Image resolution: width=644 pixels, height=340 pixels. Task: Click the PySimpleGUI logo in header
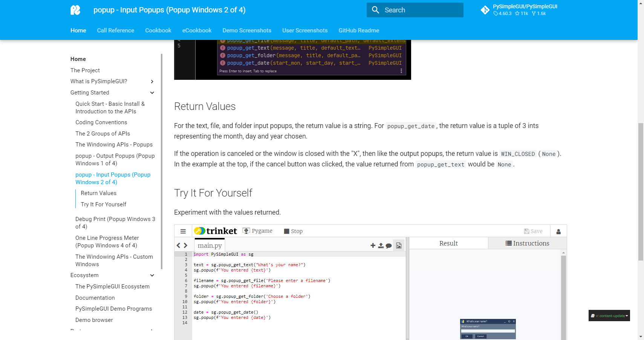[75, 10]
